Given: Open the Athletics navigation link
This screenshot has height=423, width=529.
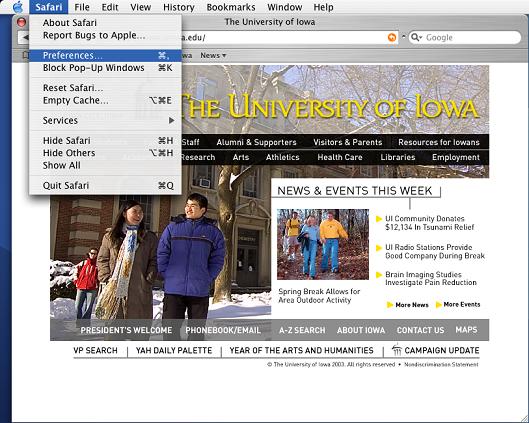Looking at the screenshot, I should point(282,157).
